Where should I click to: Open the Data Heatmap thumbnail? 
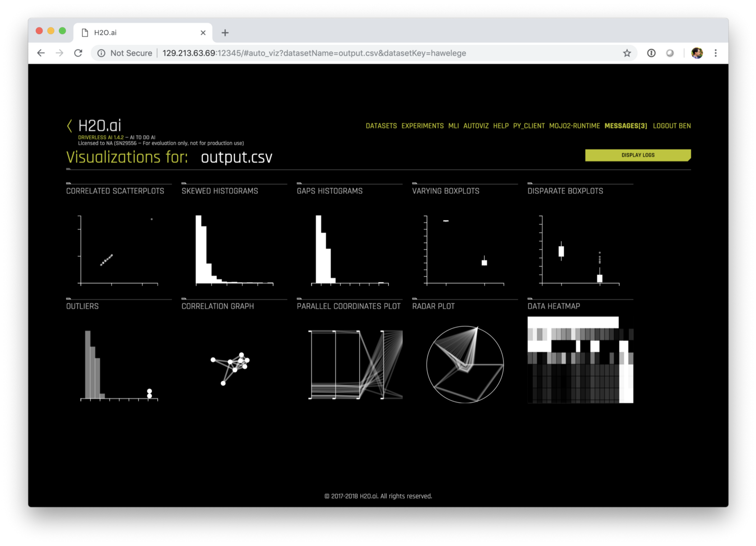pos(581,360)
